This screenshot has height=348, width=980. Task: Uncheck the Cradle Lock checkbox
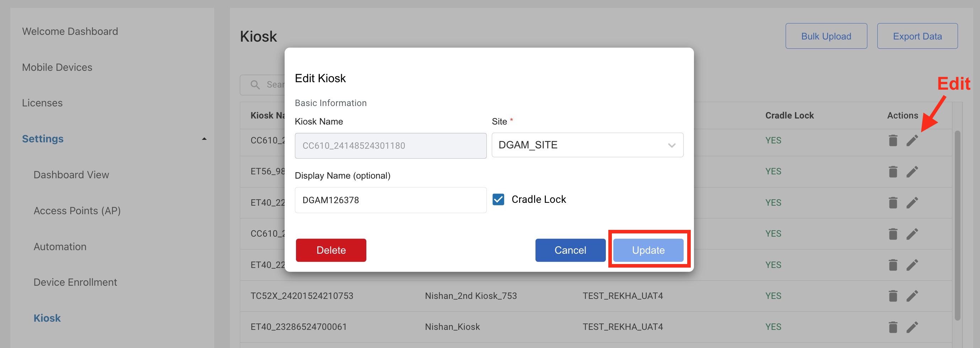pos(499,199)
